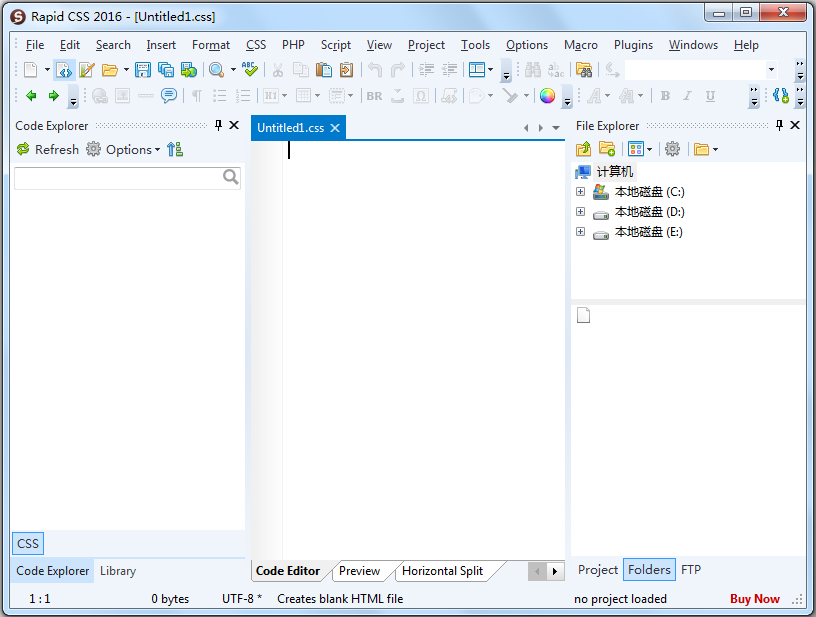Expand the 本地磁盘 (E:) drive node
816x617 pixels.
(x=580, y=232)
